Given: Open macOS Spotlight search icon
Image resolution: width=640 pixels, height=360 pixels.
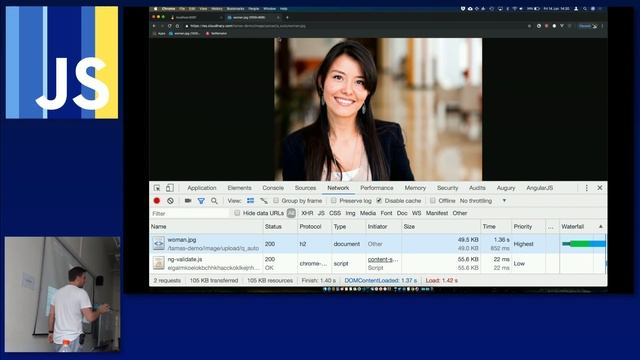Looking at the screenshot, I should pyautogui.click(x=584, y=9).
